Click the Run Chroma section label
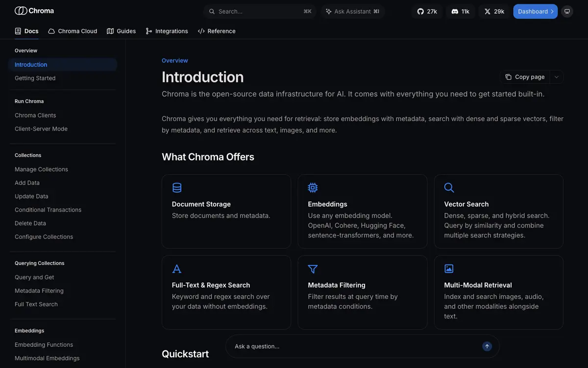This screenshot has height=368, width=588. pos(29,101)
